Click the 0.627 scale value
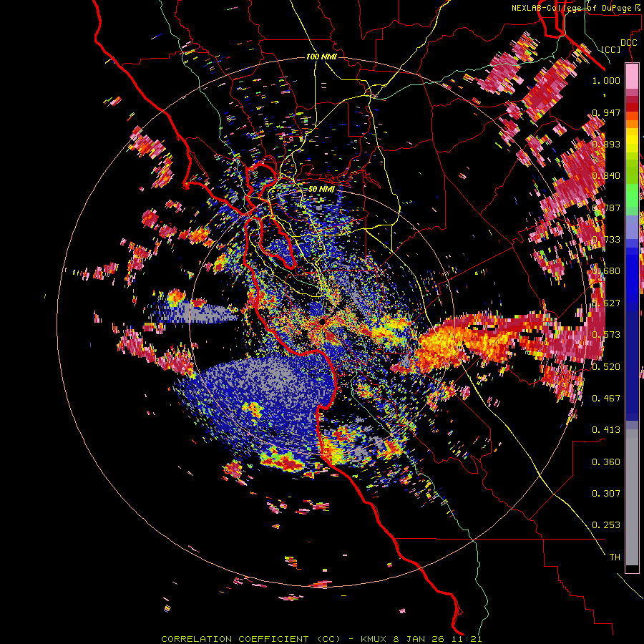The image size is (644, 644). tap(606, 303)
